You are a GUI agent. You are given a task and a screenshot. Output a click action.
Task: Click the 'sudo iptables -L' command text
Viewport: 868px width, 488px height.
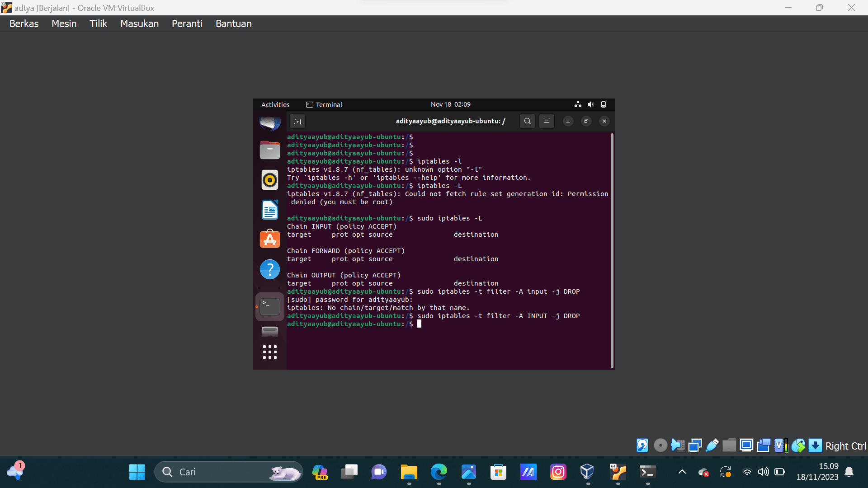(449, 218)
